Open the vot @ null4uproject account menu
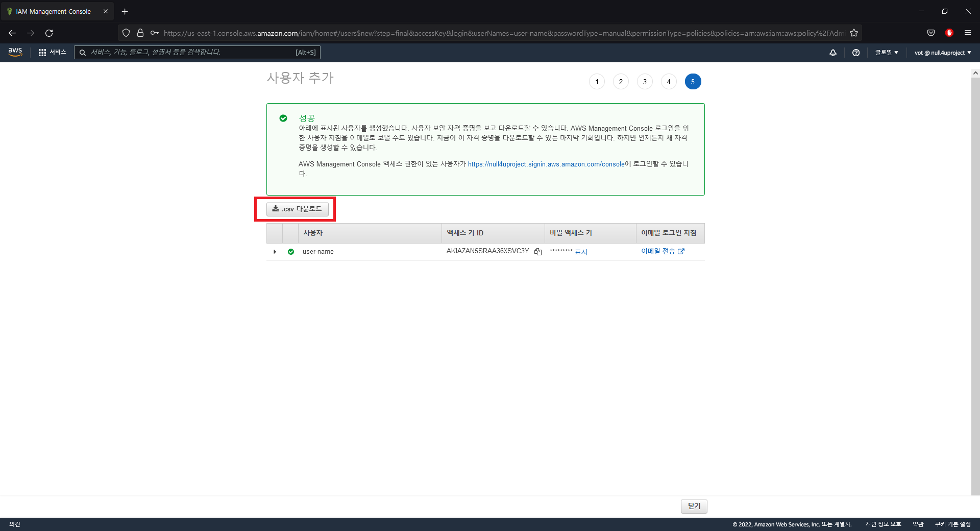The width and height of the screenshot is (980, 531). (x=943, y=53)
